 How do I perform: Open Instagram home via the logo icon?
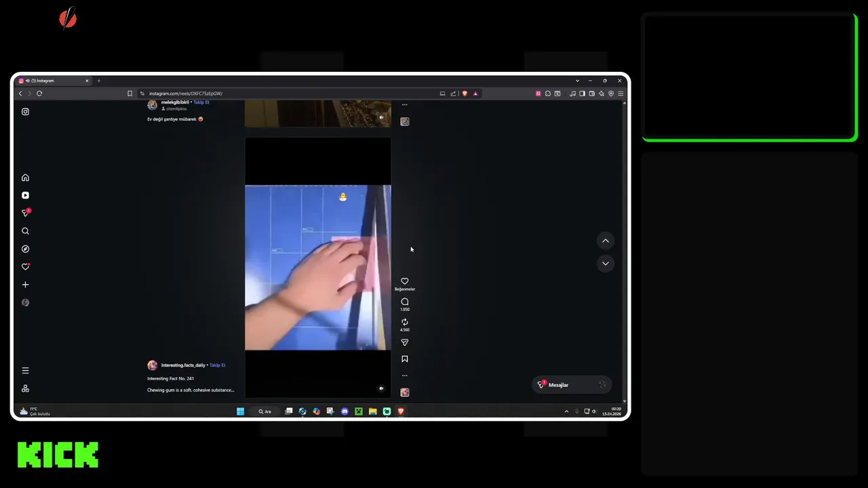click(25, 112)
